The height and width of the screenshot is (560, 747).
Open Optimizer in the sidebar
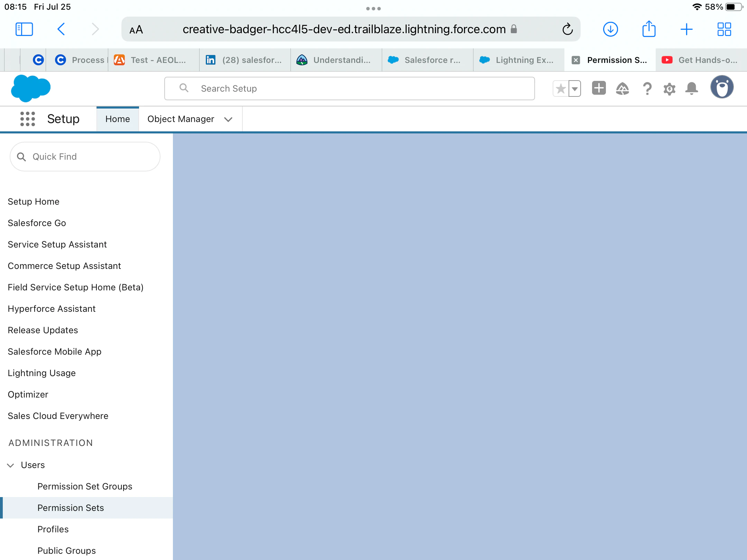pos(28,394)
